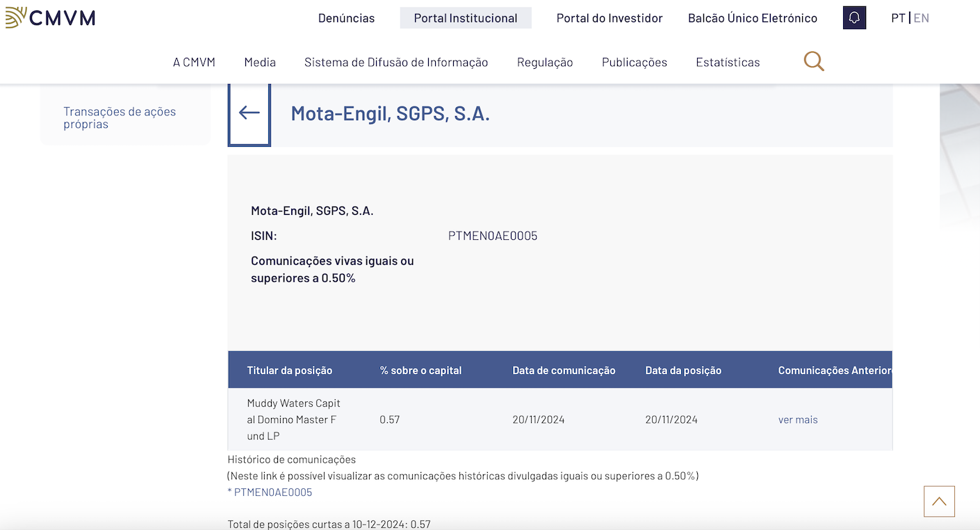Open the Estatísticas menu
This screenshot has height=530, width=980.
[728, 63]
